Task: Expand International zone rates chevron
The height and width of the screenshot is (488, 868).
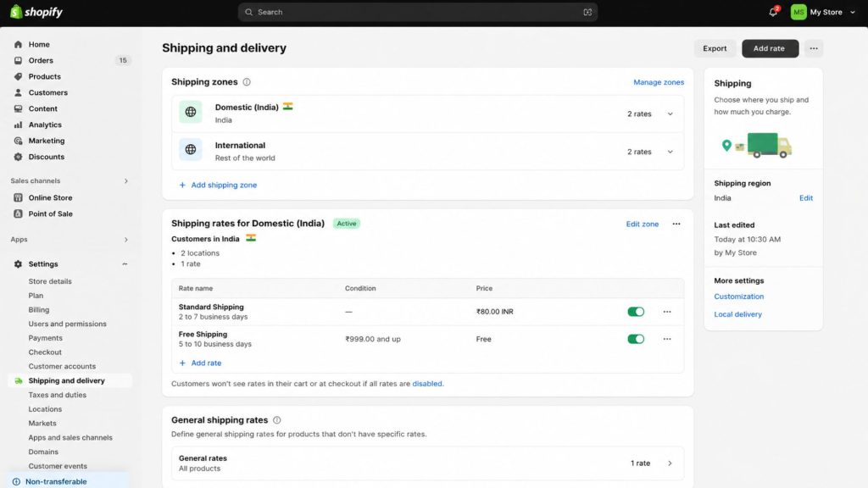Action: (670, 152)
